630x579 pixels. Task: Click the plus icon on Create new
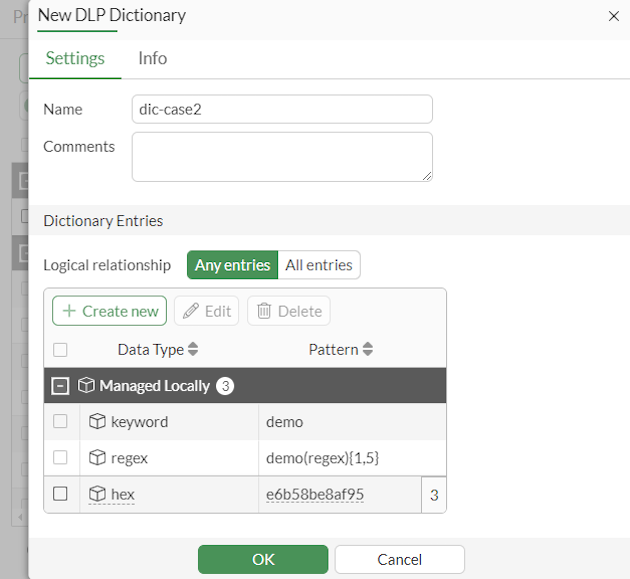click(69, 311)
